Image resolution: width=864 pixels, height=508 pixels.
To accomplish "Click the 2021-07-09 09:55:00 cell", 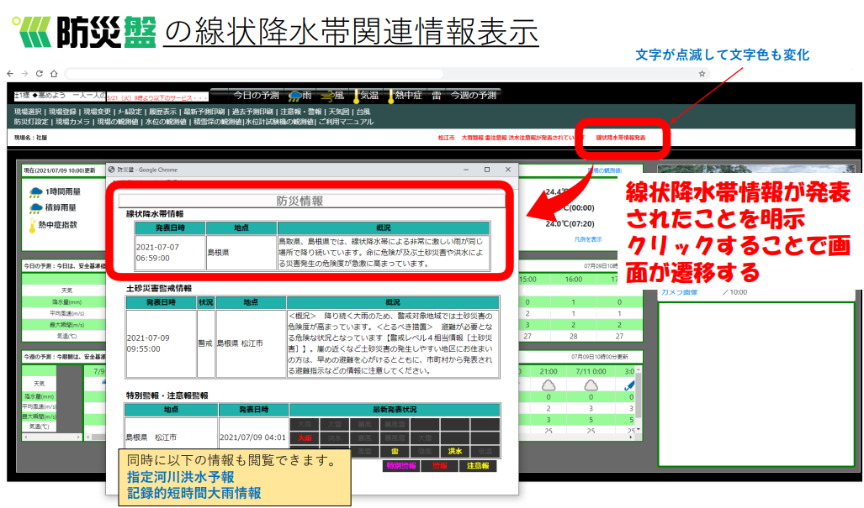I will [161, 343].
